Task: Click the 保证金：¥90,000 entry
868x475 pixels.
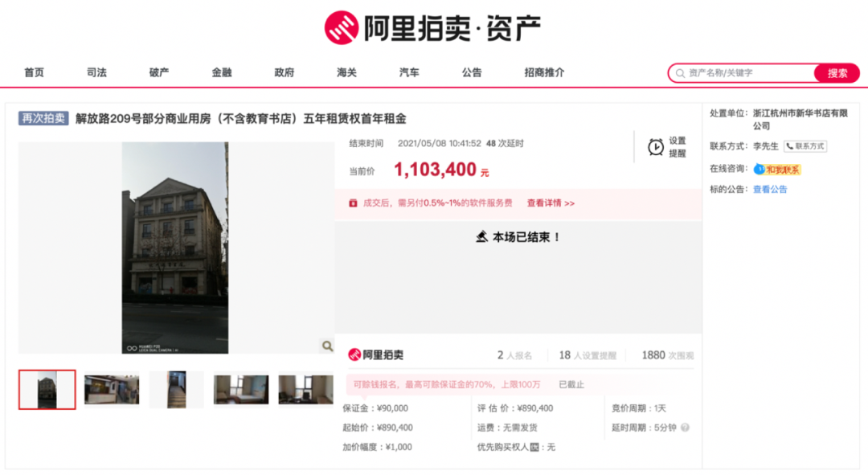Action: (375, 408)
